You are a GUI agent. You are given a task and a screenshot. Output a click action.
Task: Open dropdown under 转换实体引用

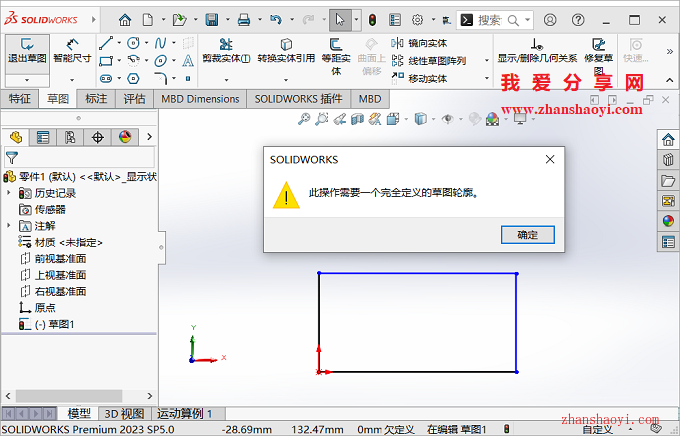click(286, 80)
